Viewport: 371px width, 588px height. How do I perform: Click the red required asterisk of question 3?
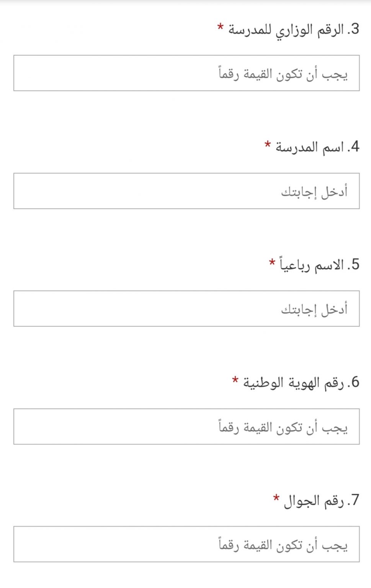pos(220,27)
